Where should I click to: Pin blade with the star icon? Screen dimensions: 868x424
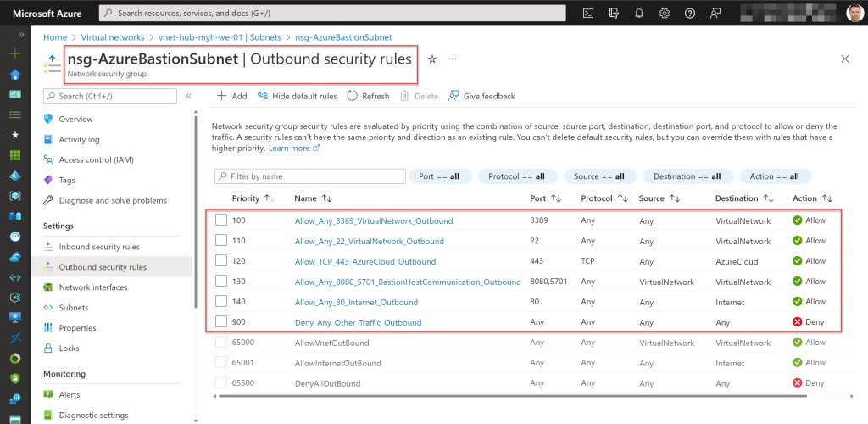pyautogui.click(x=432, y=59)
